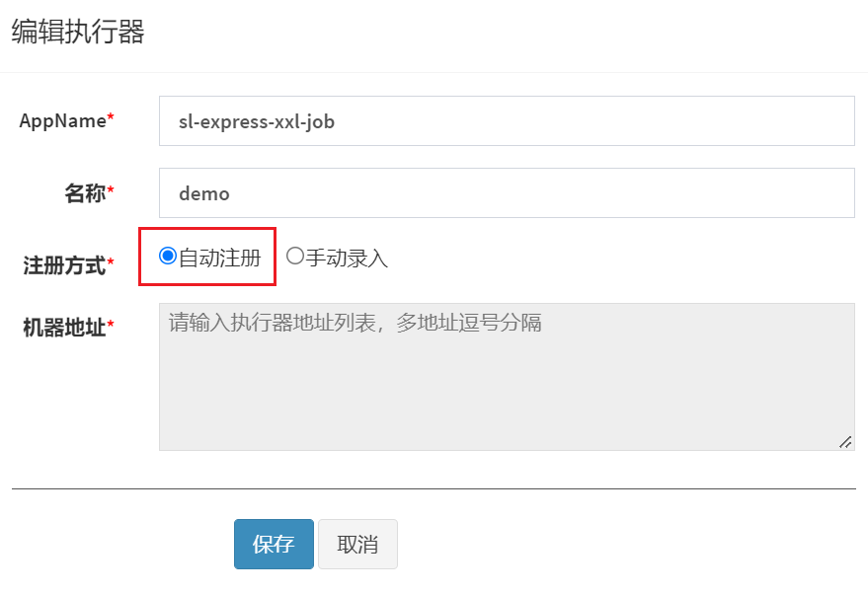Click the 机器地址 textarea
The height and width of the screenshot is (593, 868).
[x=507, y=377]
